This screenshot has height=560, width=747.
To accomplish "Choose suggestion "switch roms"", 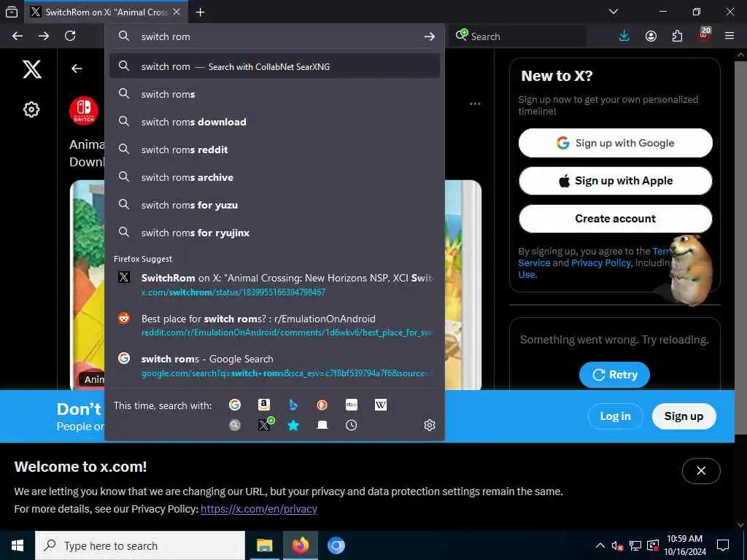I will click(274, 94).
